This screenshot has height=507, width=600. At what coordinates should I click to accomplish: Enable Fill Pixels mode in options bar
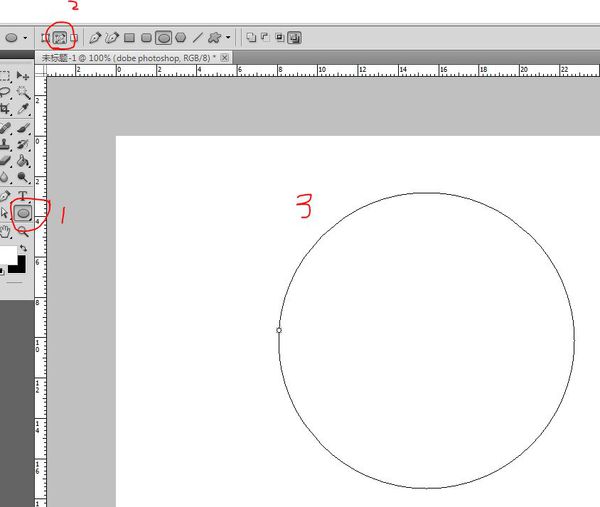[74, 38]
